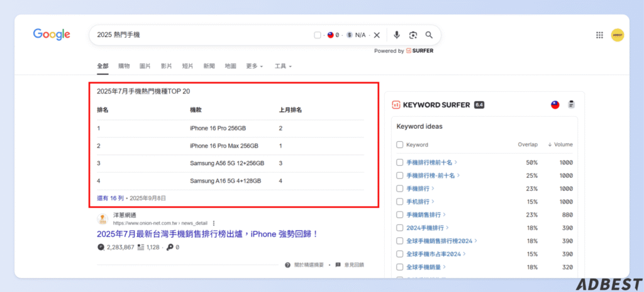Open the Google apps grid
The height and width of the screenshot is (292, 644).
[x=599, y=35]
